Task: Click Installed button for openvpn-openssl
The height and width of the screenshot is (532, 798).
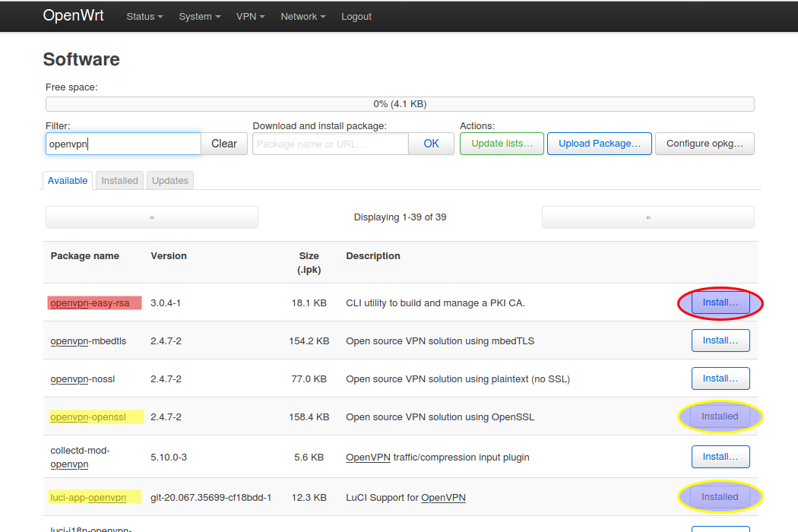Action: [720, 416]
